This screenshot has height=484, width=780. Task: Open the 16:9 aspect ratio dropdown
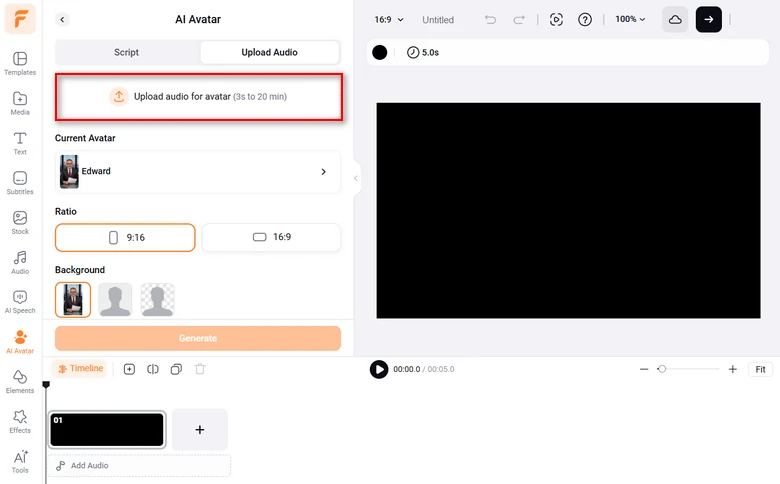tap(389, 19)
